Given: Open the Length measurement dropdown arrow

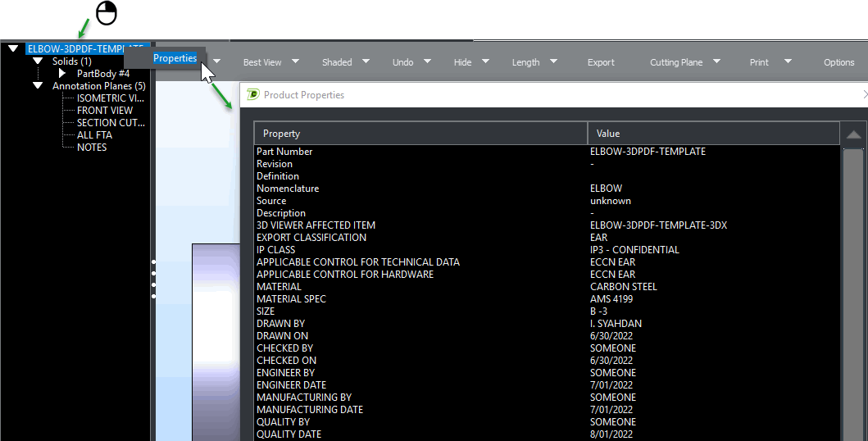Looking at the screenshot, I should coord(553,61).
